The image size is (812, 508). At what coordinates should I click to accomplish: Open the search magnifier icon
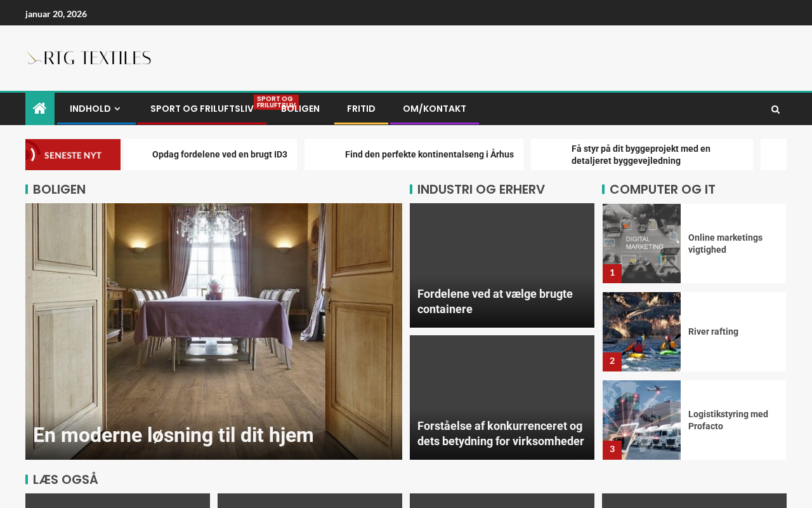click(x=775, y=109)
